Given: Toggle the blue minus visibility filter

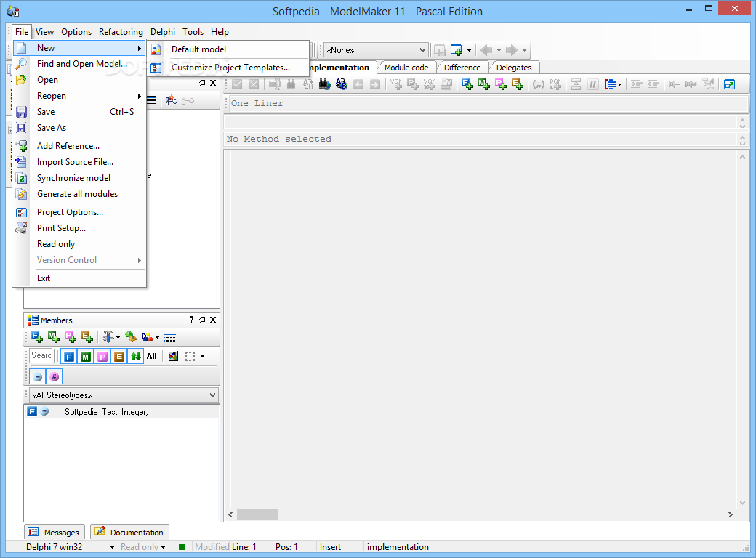Looking at the screenshot, I should pyautogui.click(x=38, y=376).
